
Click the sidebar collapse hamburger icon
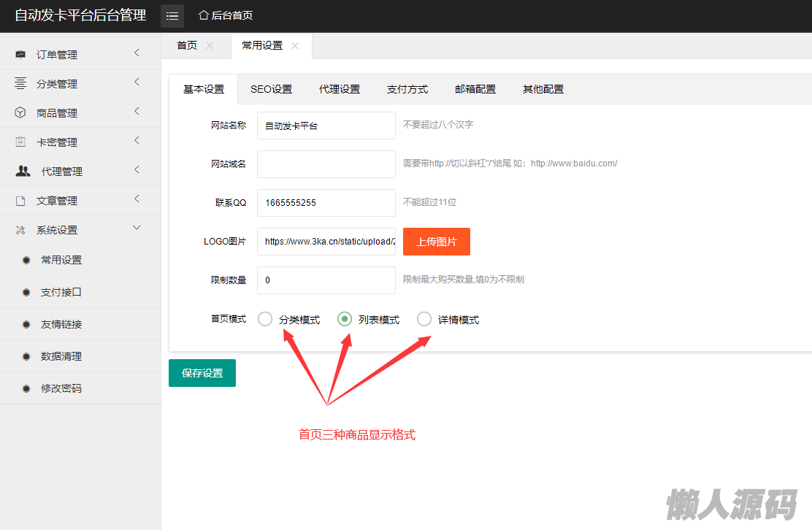click(172, 16)
